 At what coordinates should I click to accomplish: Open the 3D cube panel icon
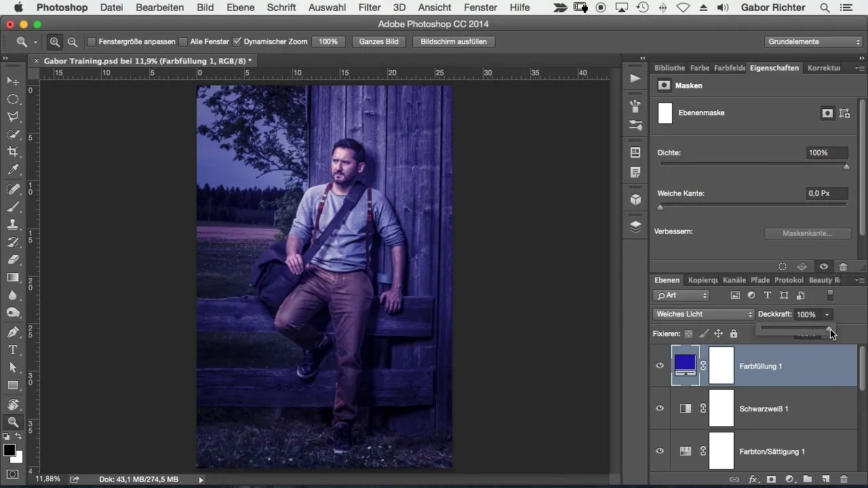click(x=635, y=199)
